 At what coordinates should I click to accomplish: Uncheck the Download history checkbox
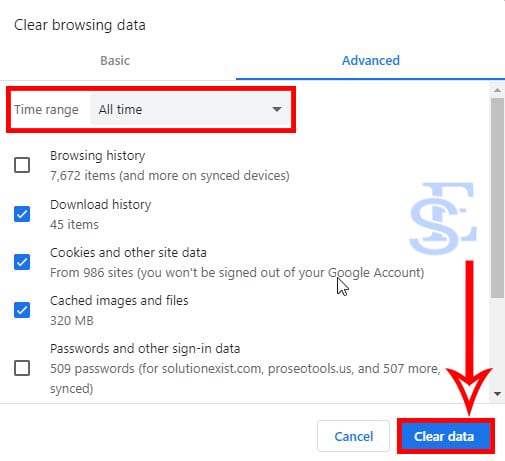[x=22, y=214]
